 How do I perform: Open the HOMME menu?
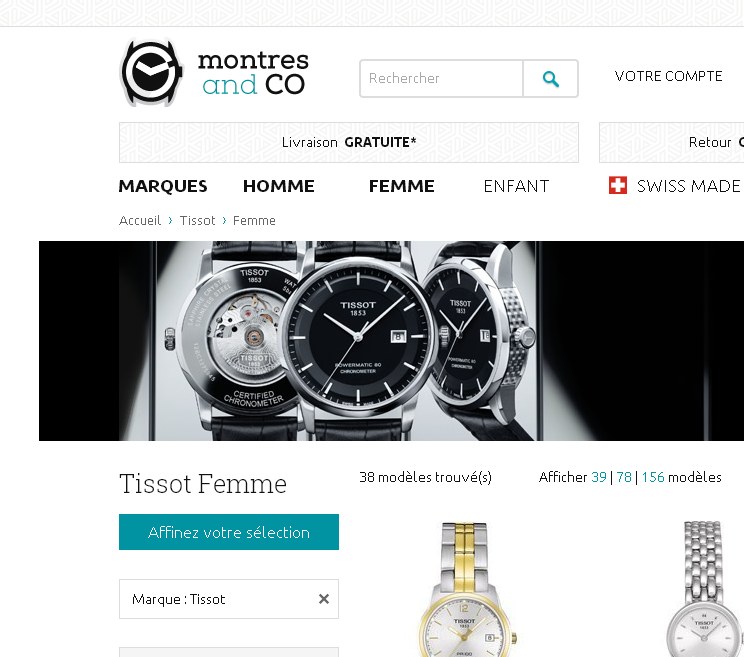(x=279, y=186)
